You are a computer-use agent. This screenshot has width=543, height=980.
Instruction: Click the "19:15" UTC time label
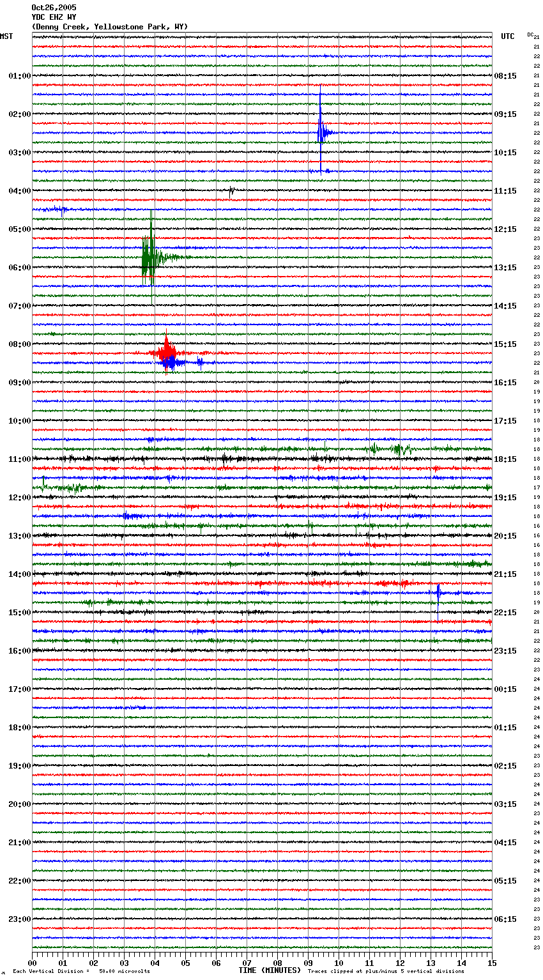tap(505, 498)
